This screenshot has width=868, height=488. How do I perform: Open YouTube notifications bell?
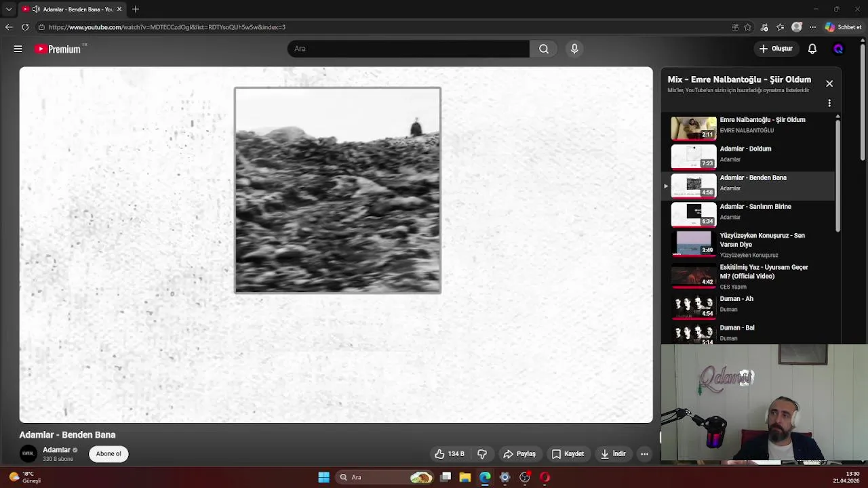point(812,49)
